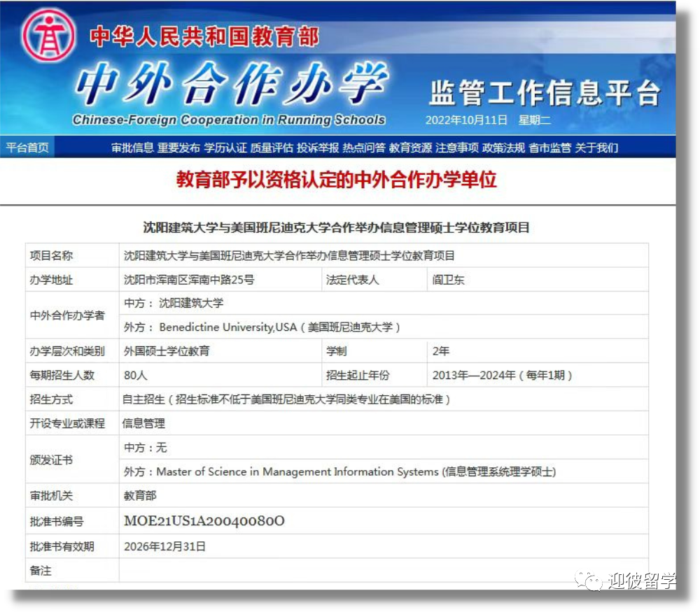Go to 政策法规 navigation link
This screenshot has height=612, width=700.
tap(503, 148)
